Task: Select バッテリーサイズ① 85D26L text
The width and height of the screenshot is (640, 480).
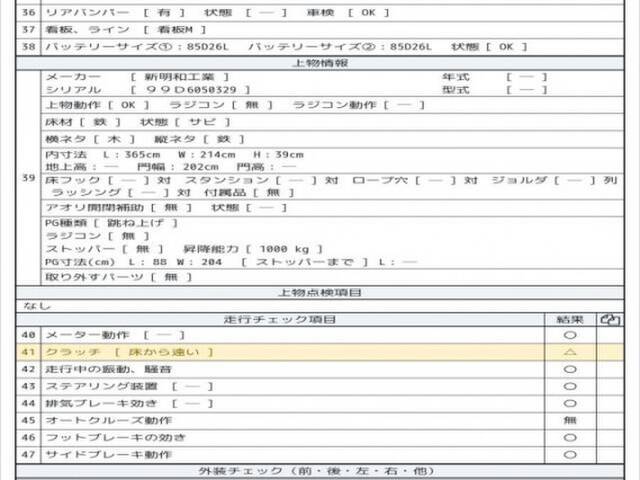Action: 137,47
